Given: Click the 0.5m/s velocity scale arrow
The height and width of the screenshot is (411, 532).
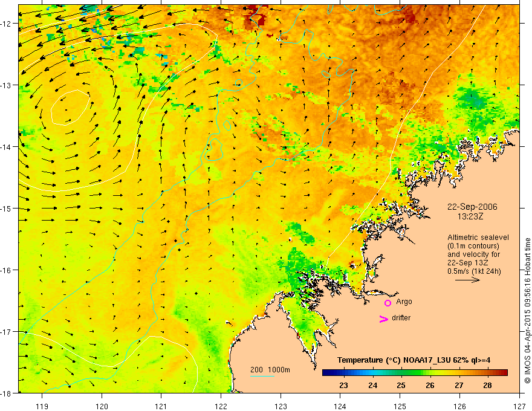Looking at the screenshot, I should click(467, 280).
